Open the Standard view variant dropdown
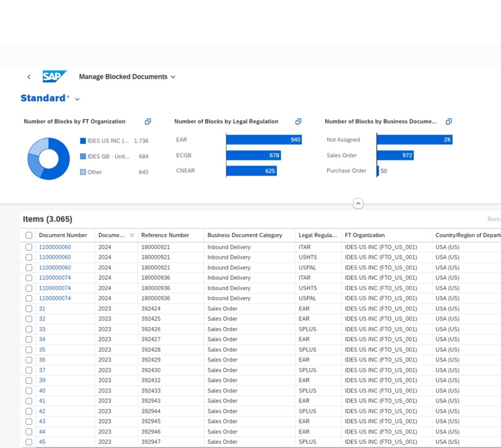501x448 pixels. (77, 99)
